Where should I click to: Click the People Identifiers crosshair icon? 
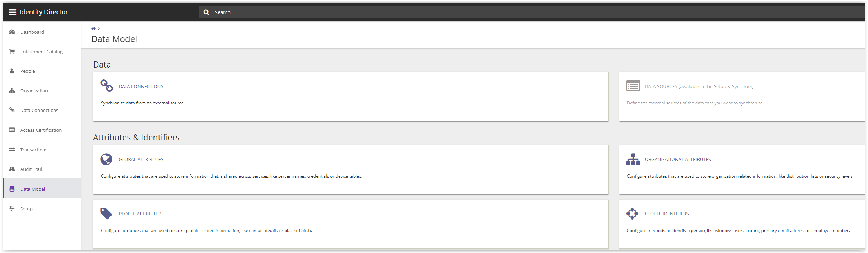632,214
